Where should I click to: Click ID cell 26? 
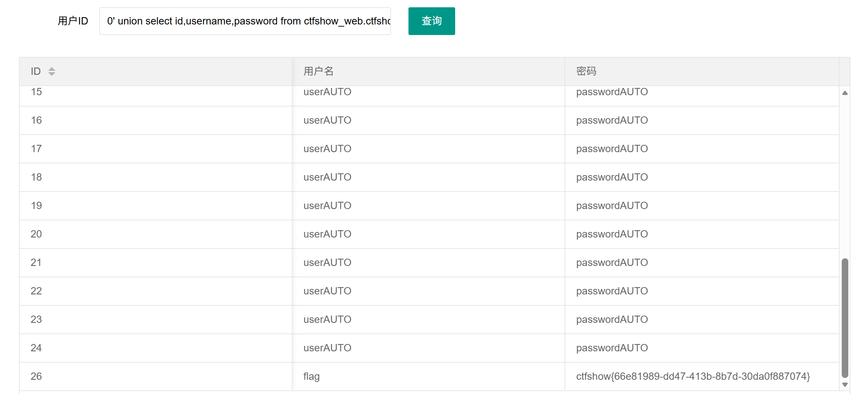pos(36,376)
